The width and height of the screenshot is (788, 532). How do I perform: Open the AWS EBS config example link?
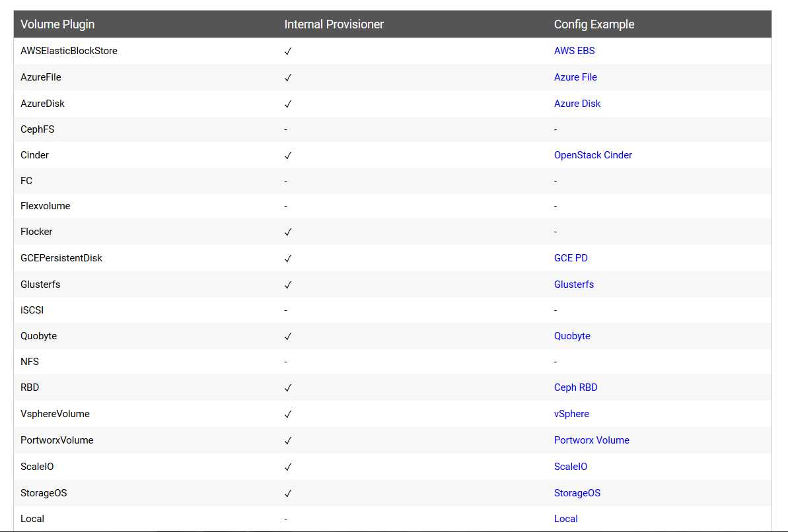click(x=574, y=51)
